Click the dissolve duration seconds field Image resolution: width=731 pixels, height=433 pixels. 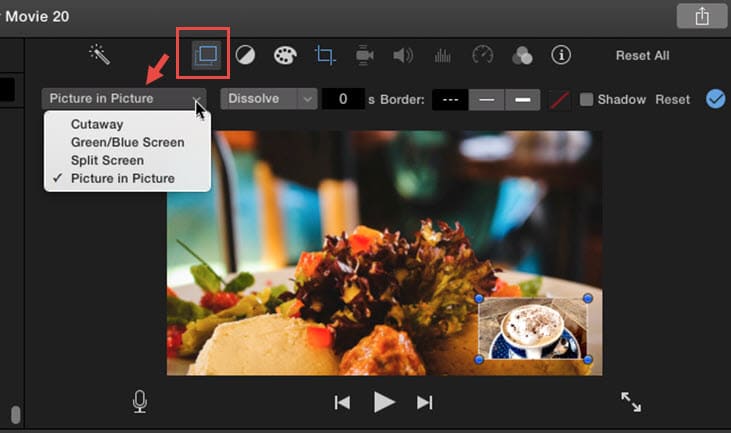click(342, 99)
